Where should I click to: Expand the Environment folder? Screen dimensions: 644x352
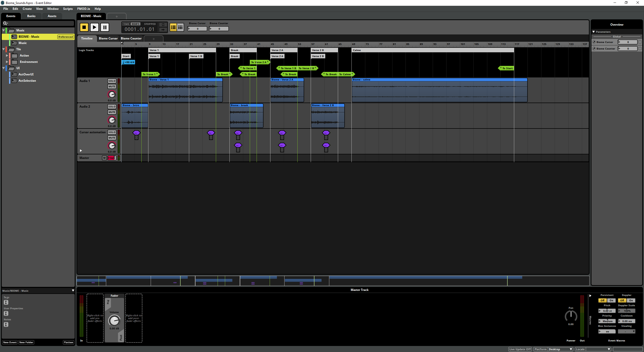click(x=7, y=62)
